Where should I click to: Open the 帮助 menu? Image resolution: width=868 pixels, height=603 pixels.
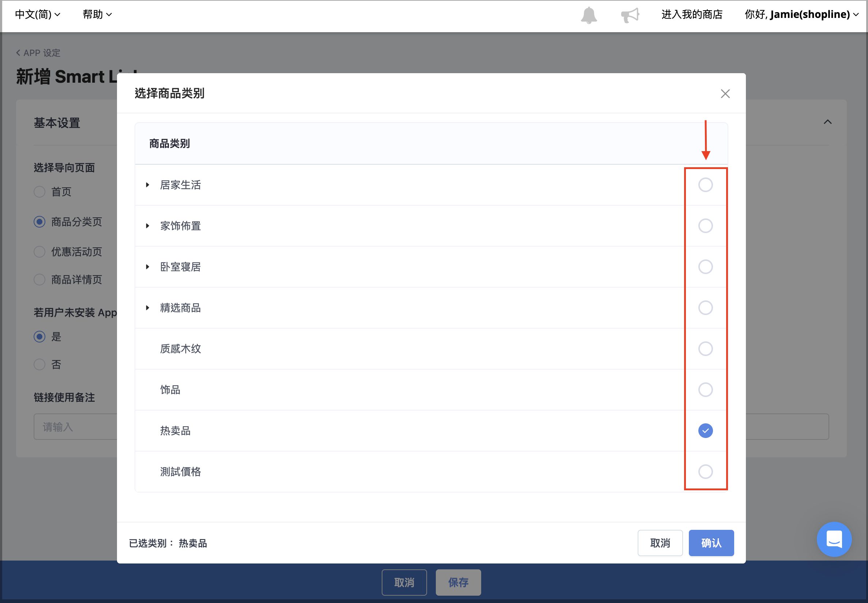[97, 14]
